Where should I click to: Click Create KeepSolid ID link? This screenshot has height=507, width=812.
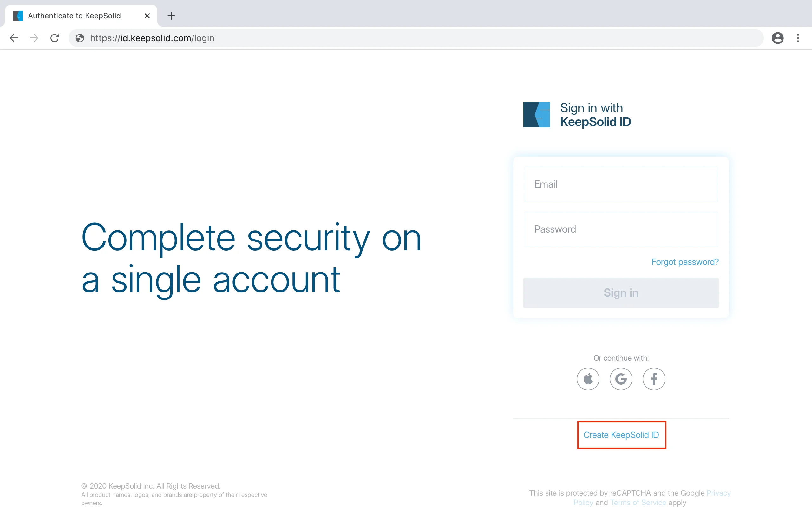tap(621, 435)
